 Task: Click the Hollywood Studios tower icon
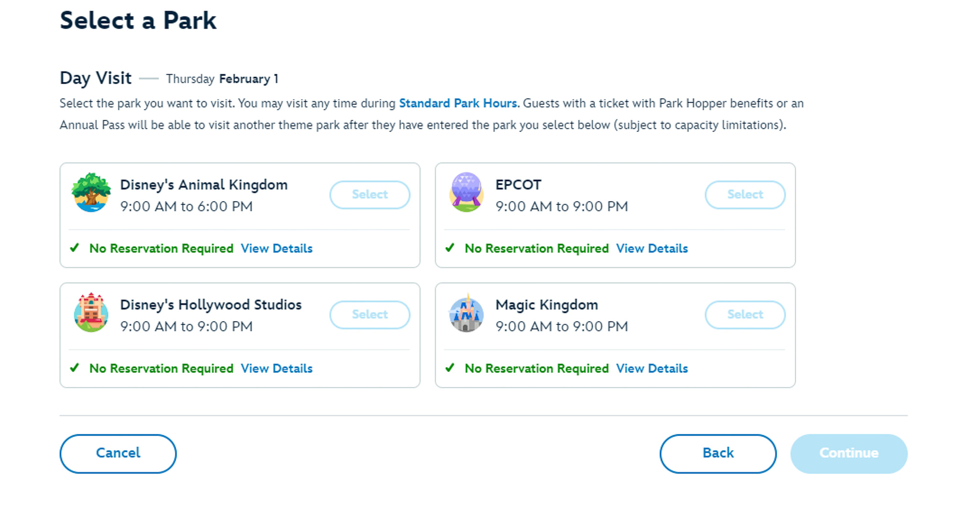tap(91, 313)
